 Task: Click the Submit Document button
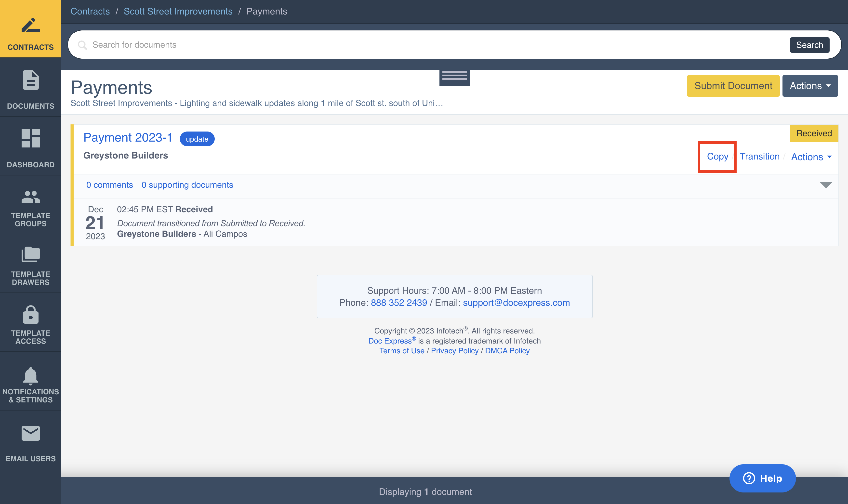point(733,86)
